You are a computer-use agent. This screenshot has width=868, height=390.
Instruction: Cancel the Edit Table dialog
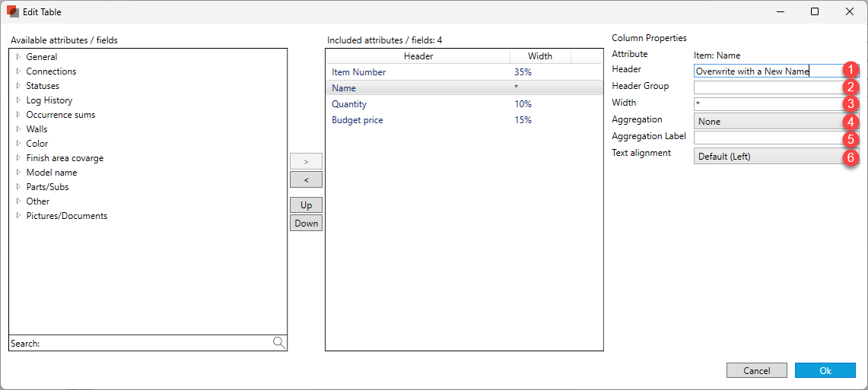pos(756,371)
